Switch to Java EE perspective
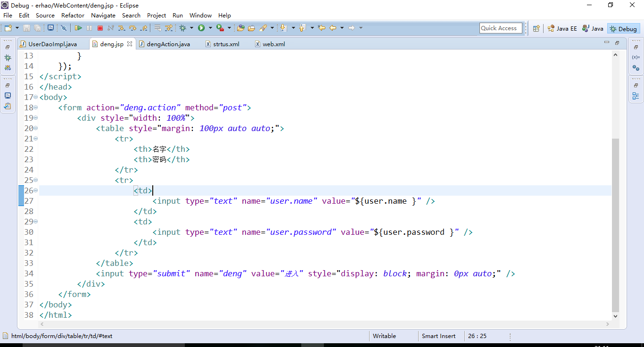This screenshot has width=644, height=347. 562,28
